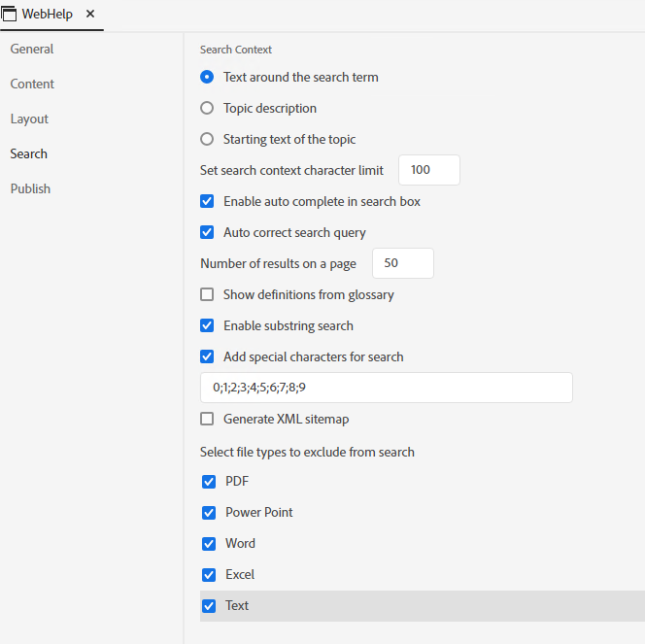Close the WebHelp tab
This screenshot has width=645, height=644.
pyautogui.click(x=90, y=15)
